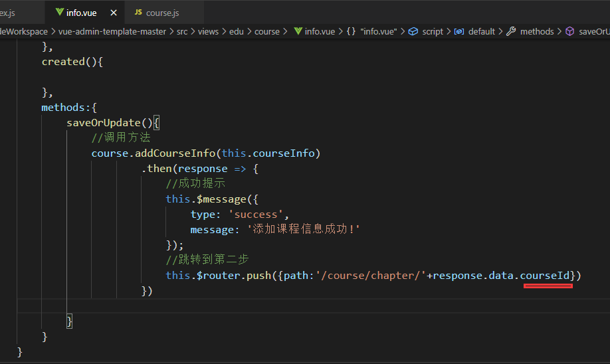Open the course.js tab
The height and width of the screenshot is (364, 610).
pos(163,13)
